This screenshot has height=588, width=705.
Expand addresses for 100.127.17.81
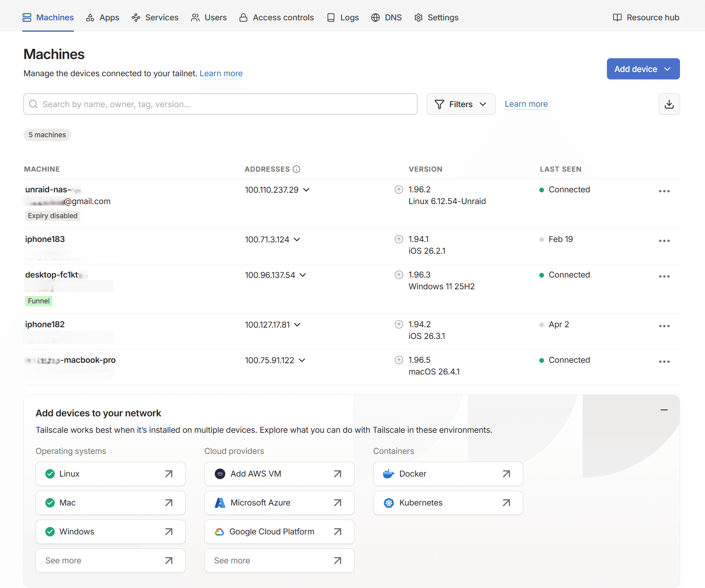(x=297, y=324)
